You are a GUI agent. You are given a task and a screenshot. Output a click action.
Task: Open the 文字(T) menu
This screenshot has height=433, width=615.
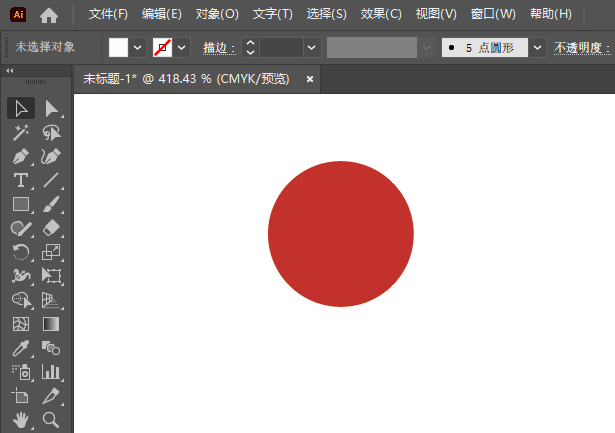273,14
